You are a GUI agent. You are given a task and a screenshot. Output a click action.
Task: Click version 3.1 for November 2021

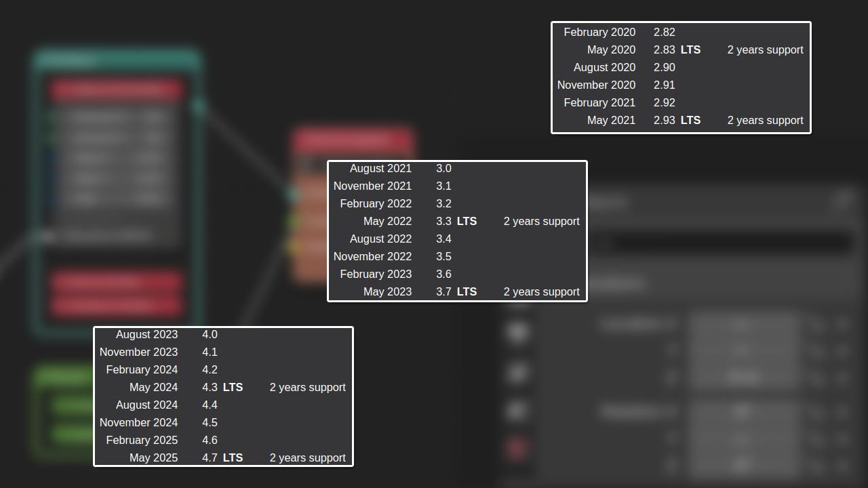click(443, 186)
